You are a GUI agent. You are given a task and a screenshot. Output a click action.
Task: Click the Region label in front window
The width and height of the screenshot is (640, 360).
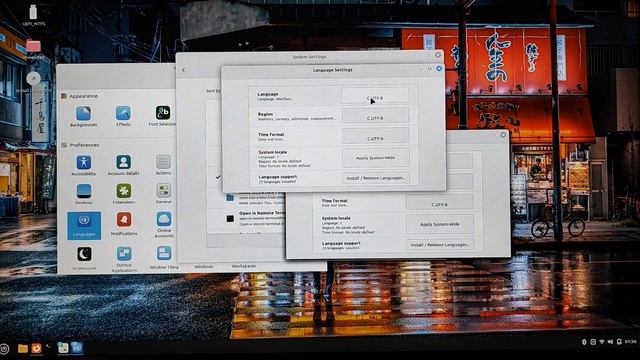265,114
